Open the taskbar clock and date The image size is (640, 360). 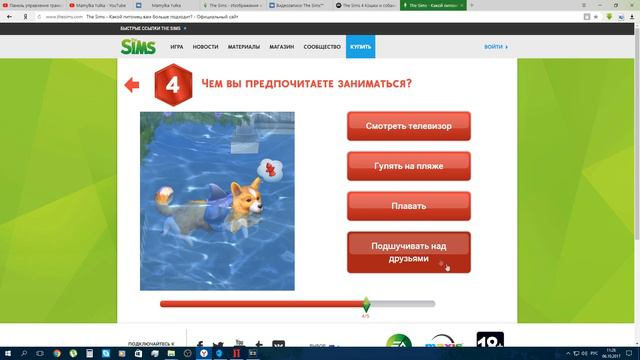611,353
